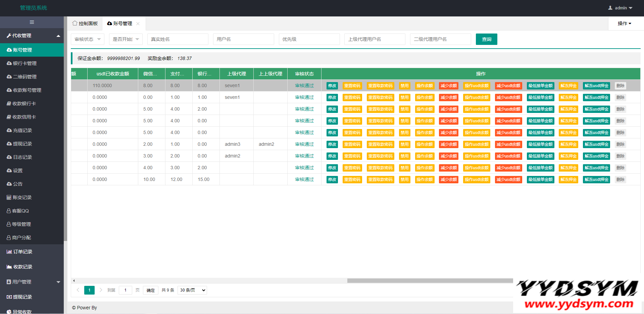Image resolution: width=644 pixels, height=314 pixels.
Task: Collapse the 代收管理 sidebar group
Action: pyautogui.click(x=32, y=36)
